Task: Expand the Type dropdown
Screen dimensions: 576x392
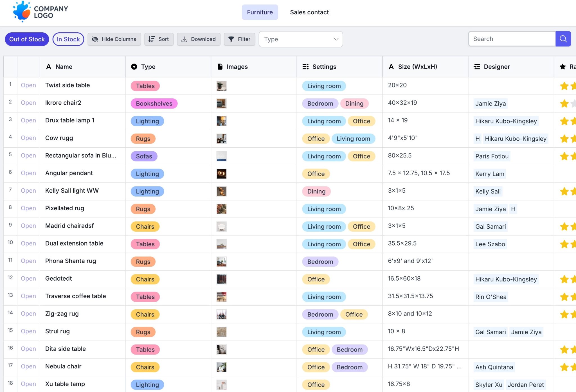Action: coord(300,39)
